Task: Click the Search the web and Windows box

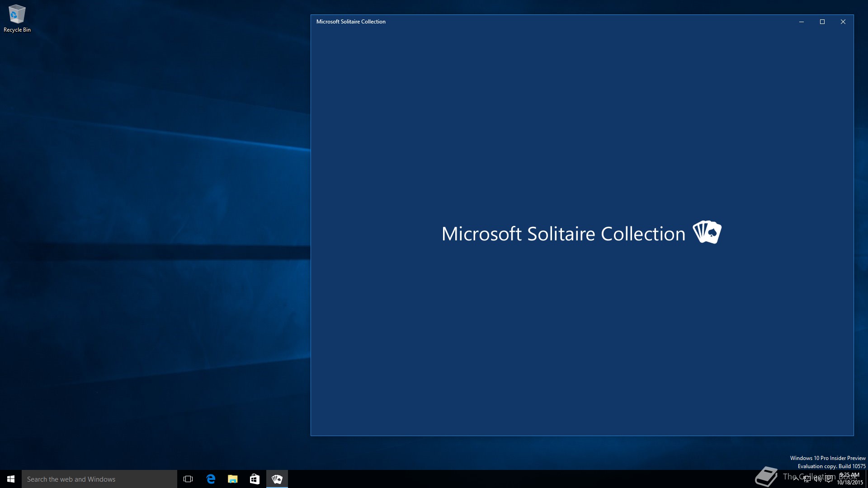Action: 99,479
